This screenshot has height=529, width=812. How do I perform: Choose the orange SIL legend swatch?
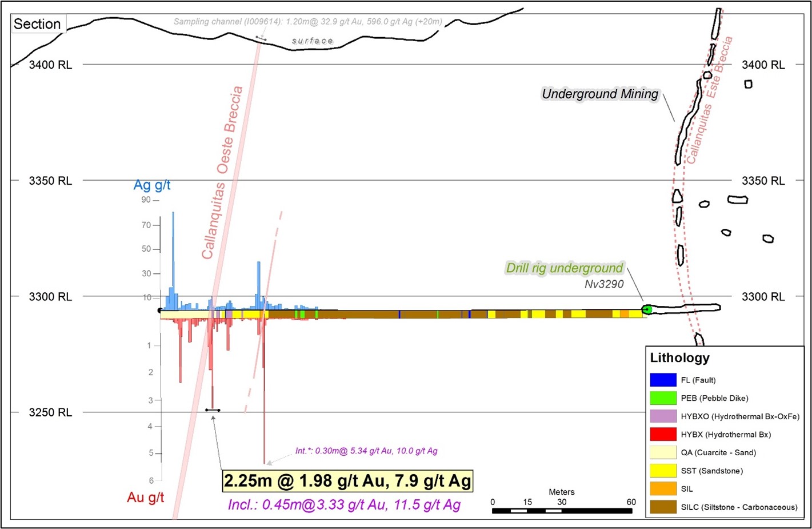(x=663, y=489)
